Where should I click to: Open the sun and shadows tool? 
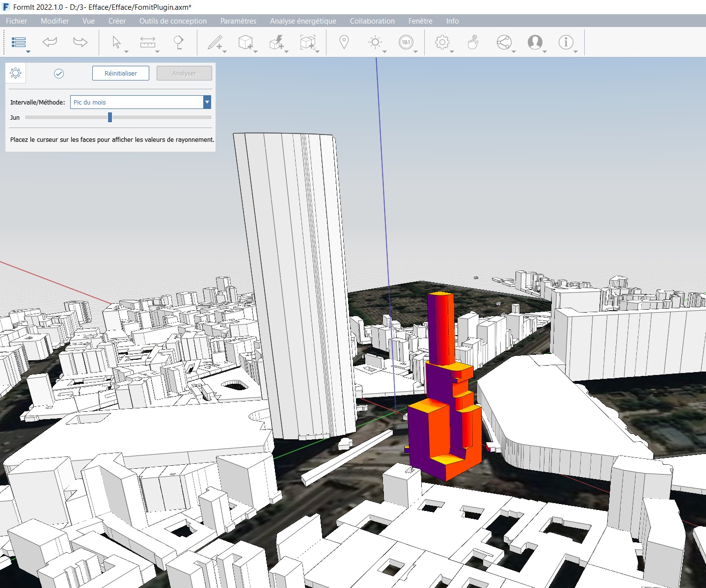pyautogui.click(x=375, y=43)
